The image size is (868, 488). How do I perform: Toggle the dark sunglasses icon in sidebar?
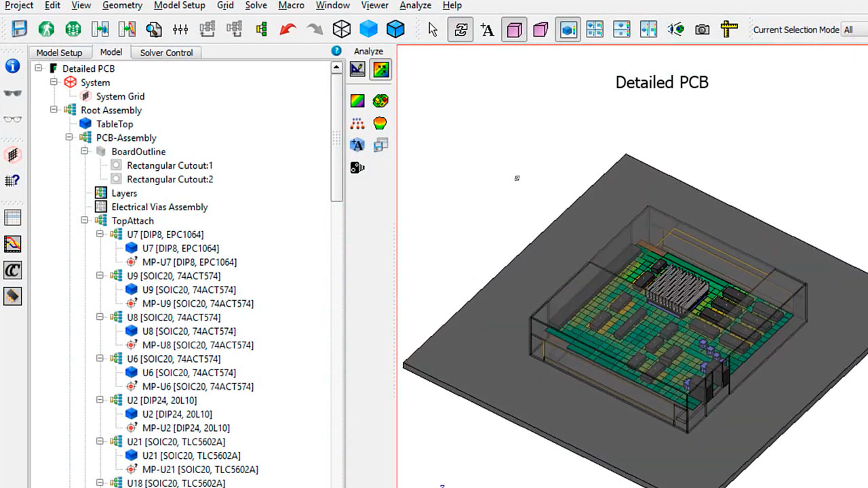click(x=12, y=94)
